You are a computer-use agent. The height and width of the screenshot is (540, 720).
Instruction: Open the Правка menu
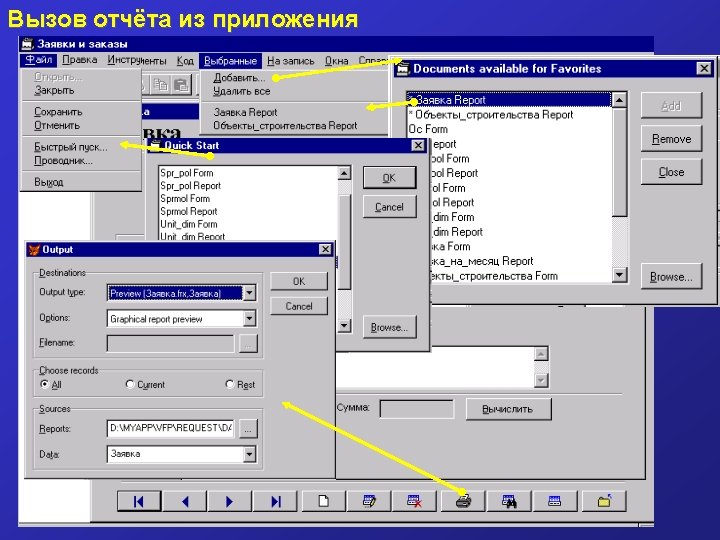[79, 60]
